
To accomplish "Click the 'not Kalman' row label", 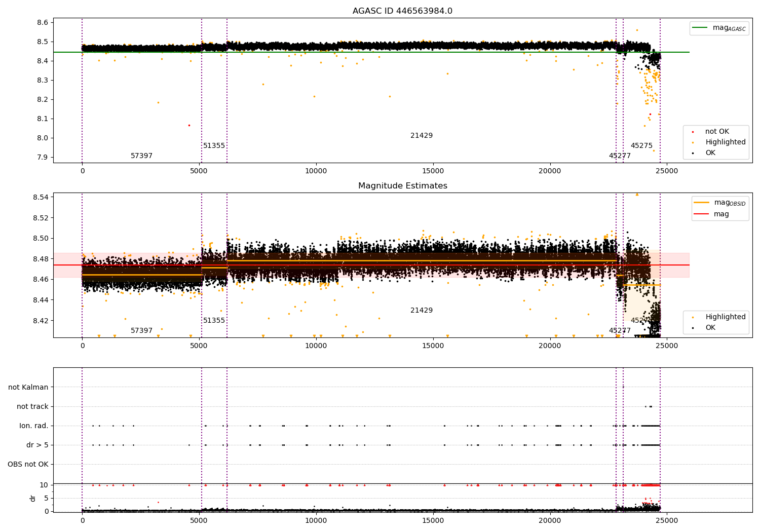I will click(28, 388).
